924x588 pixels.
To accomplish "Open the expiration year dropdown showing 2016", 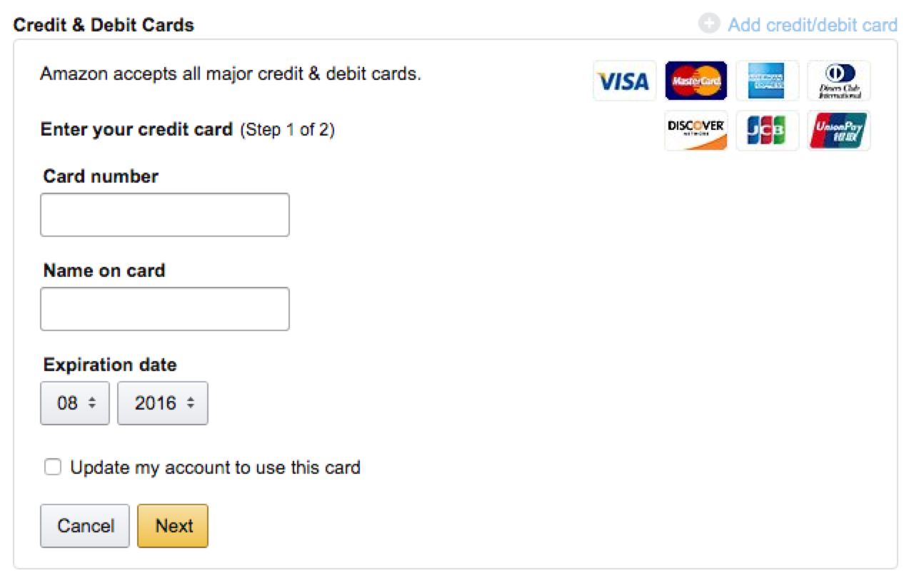I will [x=163, y=403].
